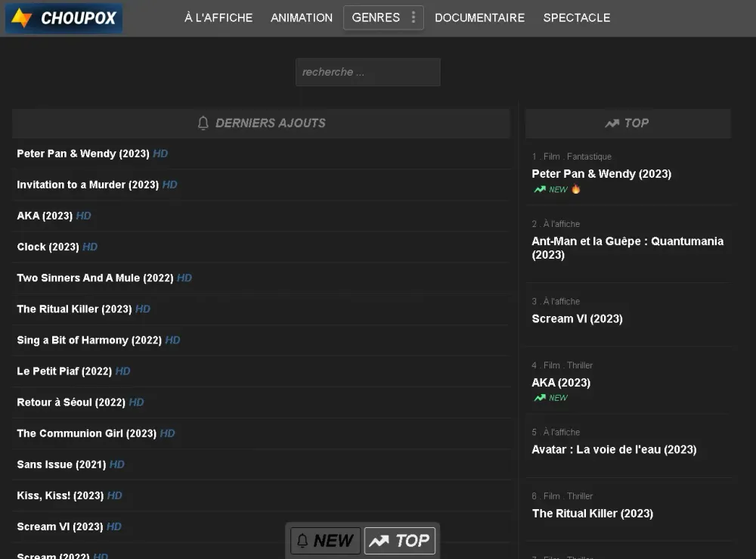Click the Choupox star logo icon
Screen dimensions: 756x559
[21, 18]
